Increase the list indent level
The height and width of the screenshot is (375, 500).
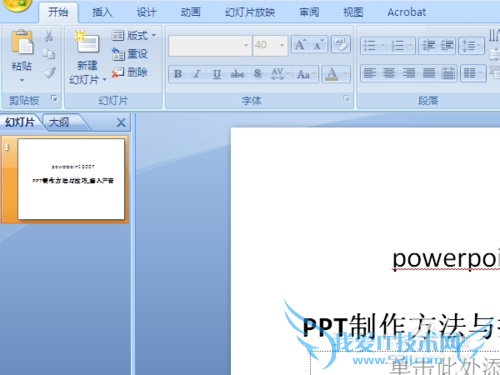coord(447,45)
